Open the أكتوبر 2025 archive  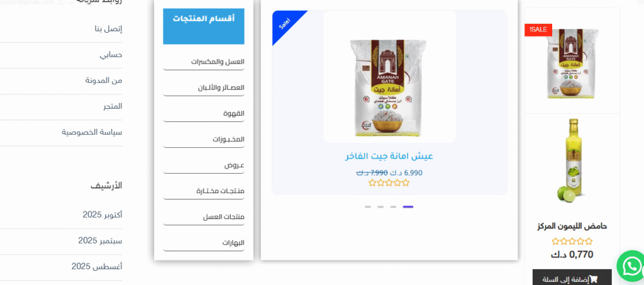103,215
